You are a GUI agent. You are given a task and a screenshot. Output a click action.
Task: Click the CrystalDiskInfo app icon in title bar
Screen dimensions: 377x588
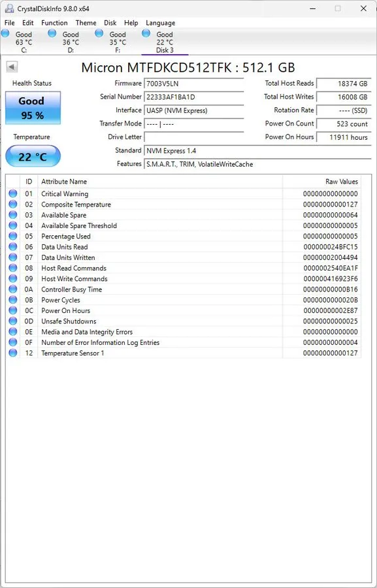click(x=9, y=8)
